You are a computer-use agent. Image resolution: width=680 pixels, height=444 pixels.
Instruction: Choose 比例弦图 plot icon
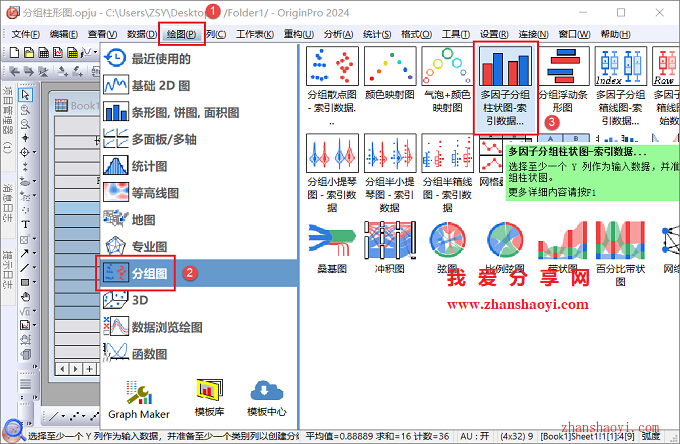coord(505,240)
